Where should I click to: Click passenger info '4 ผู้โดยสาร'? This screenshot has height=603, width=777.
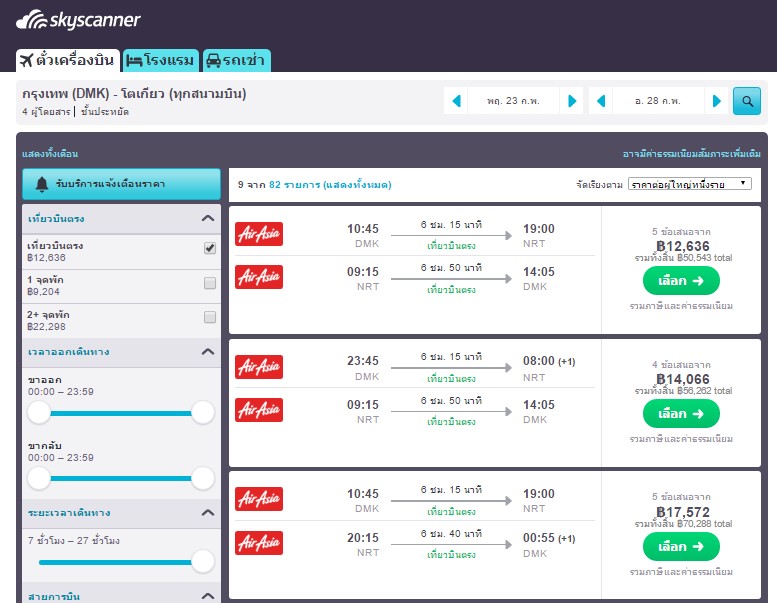[x=46, y=112]
